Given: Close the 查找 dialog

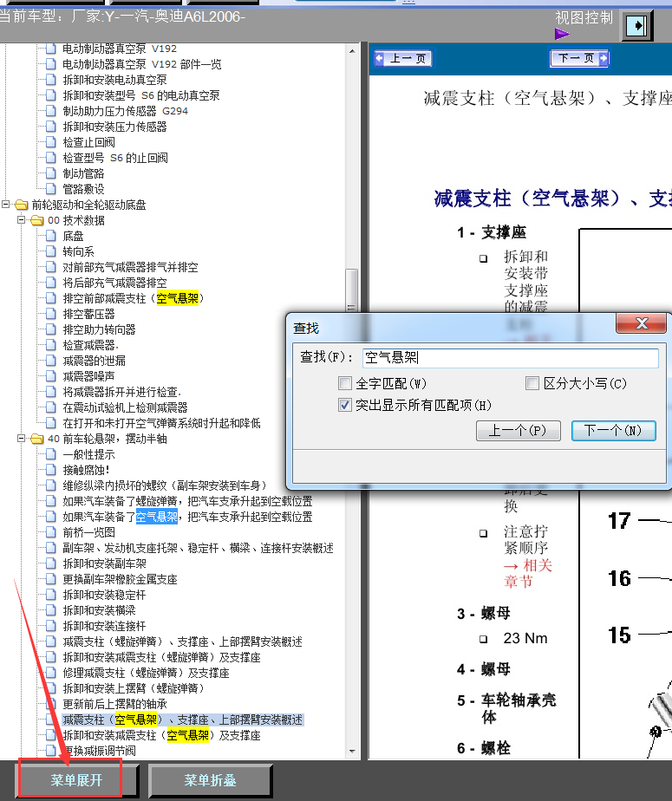Looking at the screenshot, I should click(642, 323).
